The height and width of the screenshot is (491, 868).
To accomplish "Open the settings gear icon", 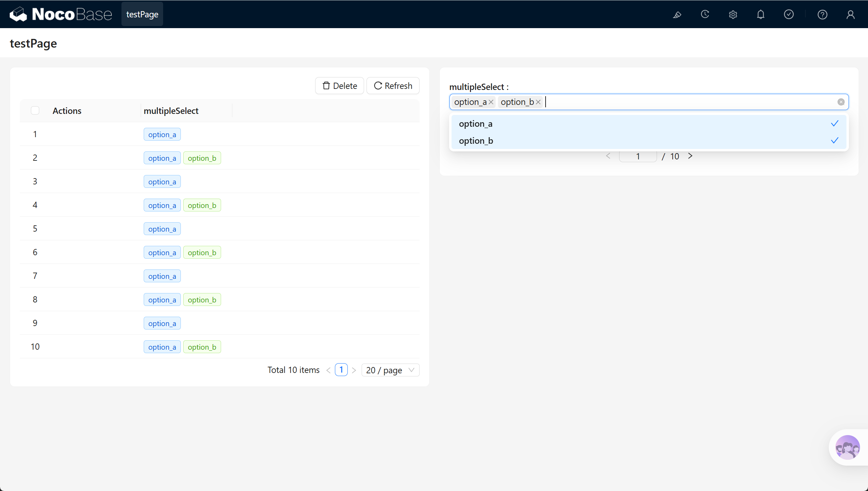I will point(733,15).
